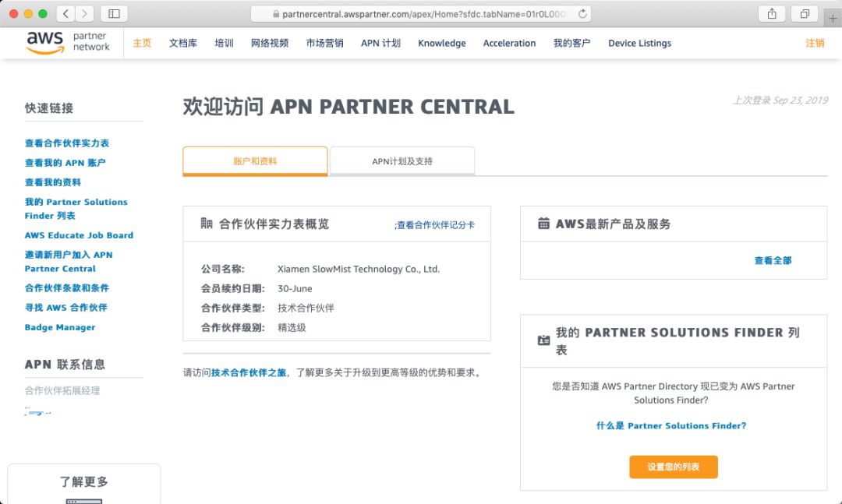
Task: Open the Acceleration menu item
Action: pyautogui.click(x=509, y=43)
